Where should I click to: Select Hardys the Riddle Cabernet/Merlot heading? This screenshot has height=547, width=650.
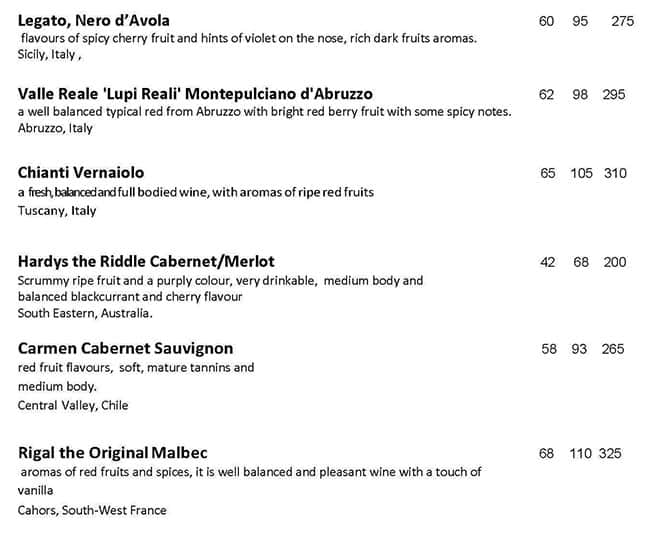[146, 261]
